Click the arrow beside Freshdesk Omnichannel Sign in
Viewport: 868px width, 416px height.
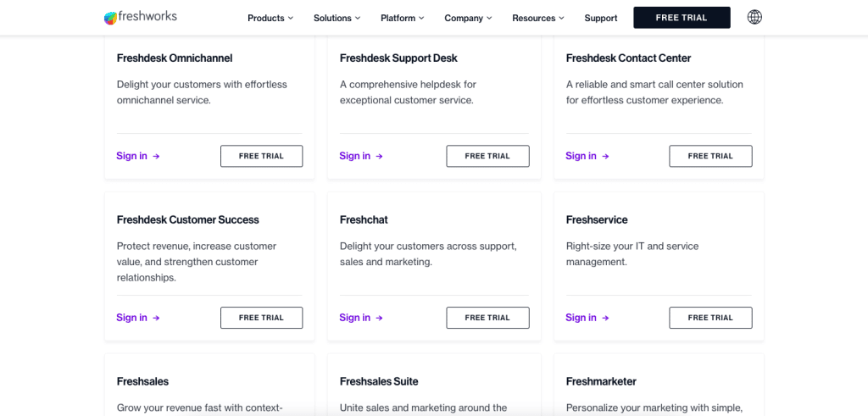coord(157,156)
